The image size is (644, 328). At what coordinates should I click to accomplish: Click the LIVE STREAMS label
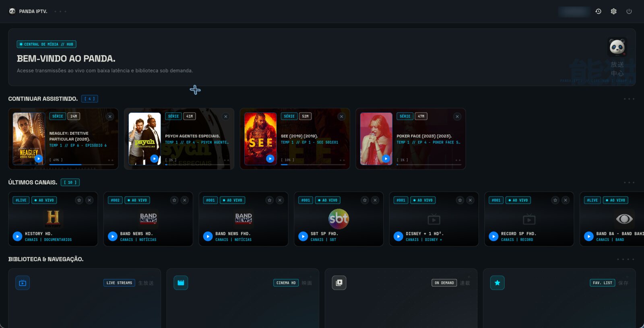click(119, 283)
